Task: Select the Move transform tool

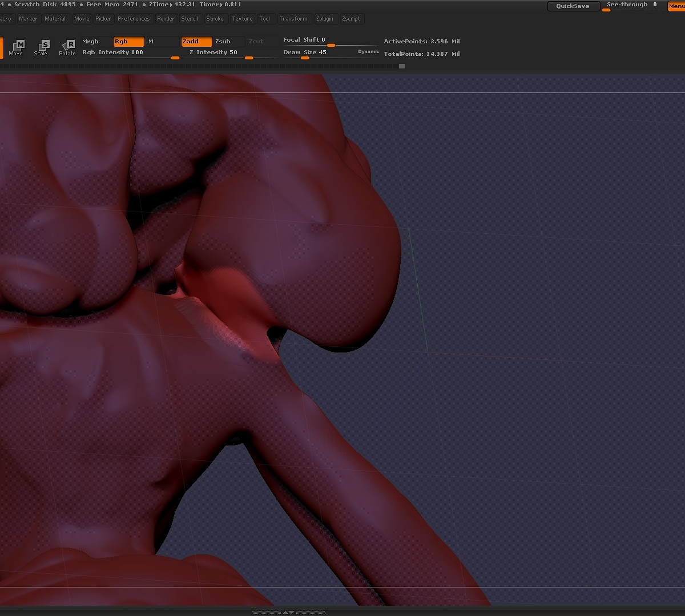Action: 17,47
